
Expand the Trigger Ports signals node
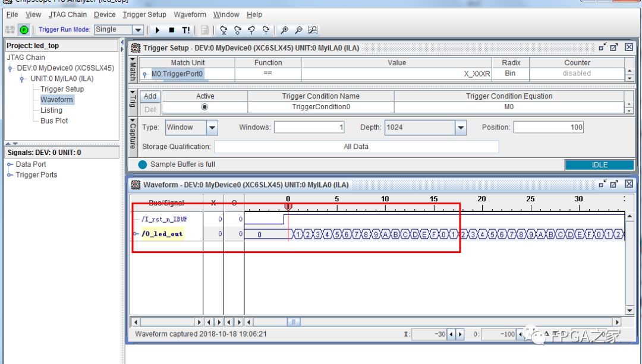[x=10, y=175]
